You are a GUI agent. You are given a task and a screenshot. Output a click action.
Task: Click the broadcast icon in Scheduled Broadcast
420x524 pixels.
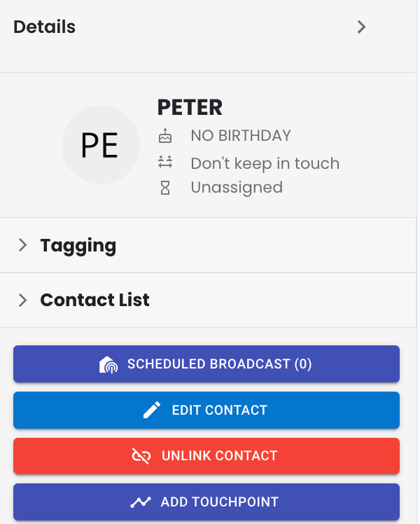pyautogui.click(x=108, y=364)
